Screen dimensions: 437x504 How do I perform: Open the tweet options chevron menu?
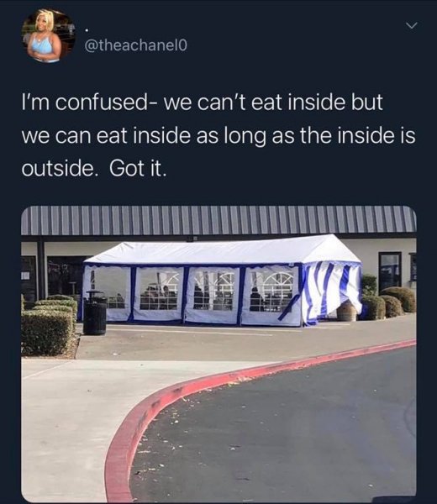tap(411, 25)
